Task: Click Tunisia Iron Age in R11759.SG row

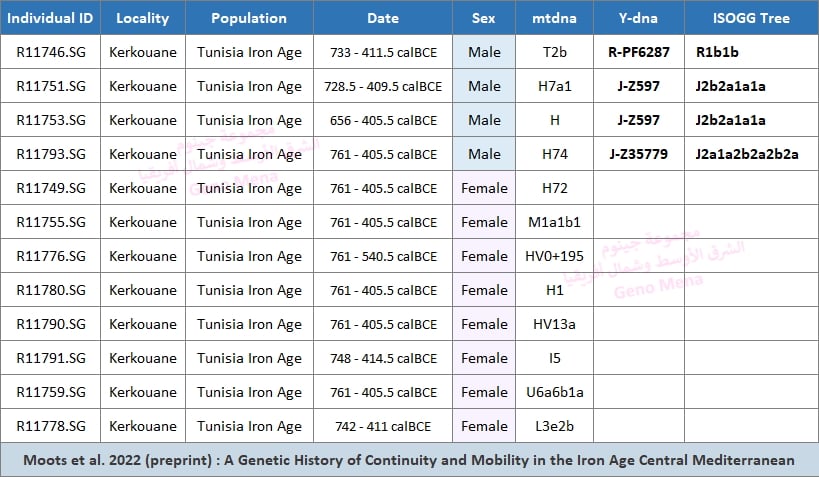Action: [249, 392]
